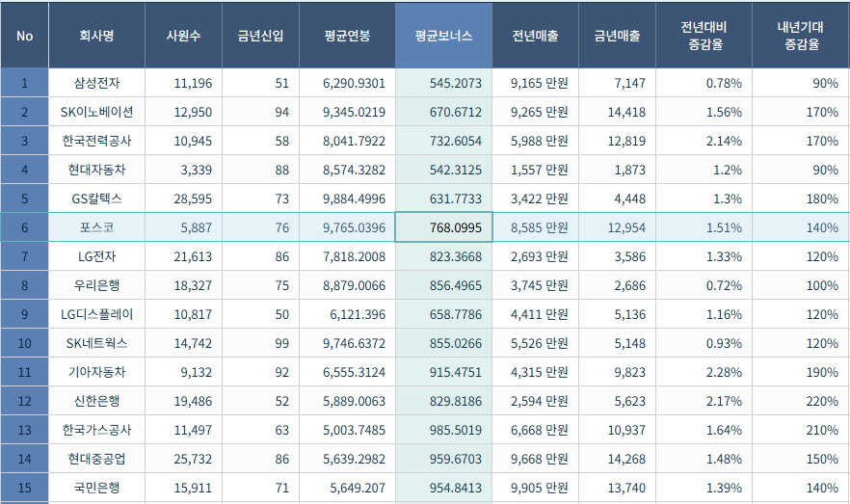Select the new hires cell 94
Viewport: 850px width, 504px height.
(260, 112)
